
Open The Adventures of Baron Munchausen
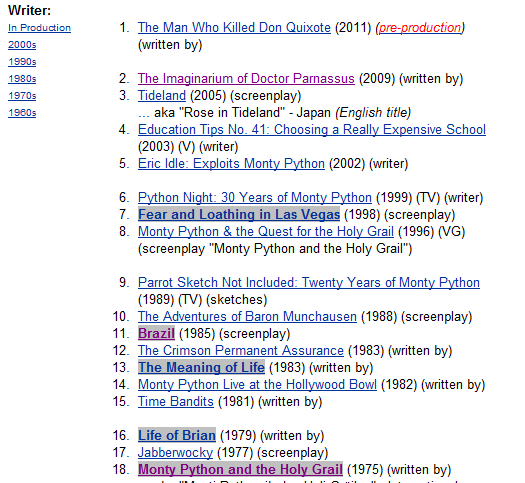tap(247, 317)
